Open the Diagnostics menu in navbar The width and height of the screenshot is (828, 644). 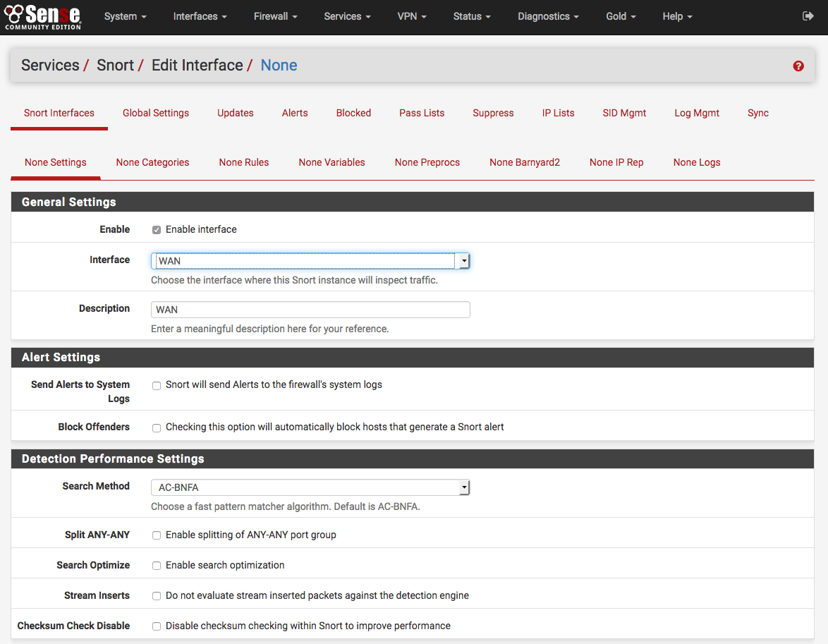click(x=547, y=16)
